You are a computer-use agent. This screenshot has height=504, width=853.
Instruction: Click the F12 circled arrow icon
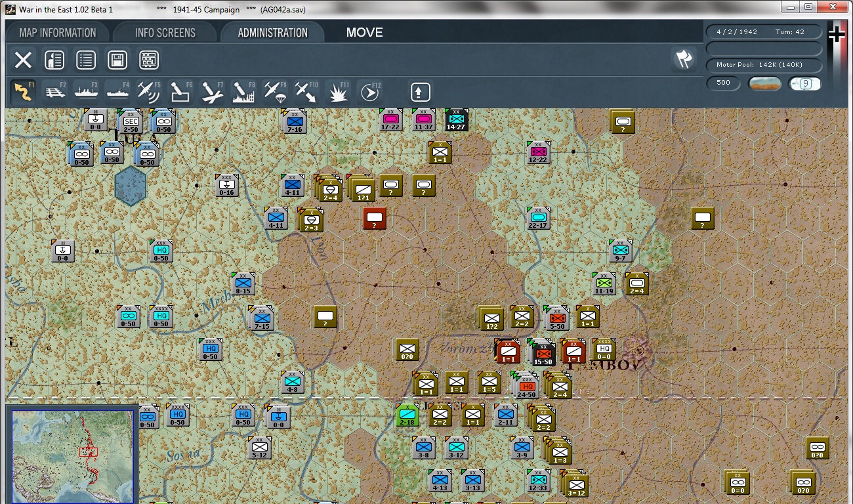370,92
